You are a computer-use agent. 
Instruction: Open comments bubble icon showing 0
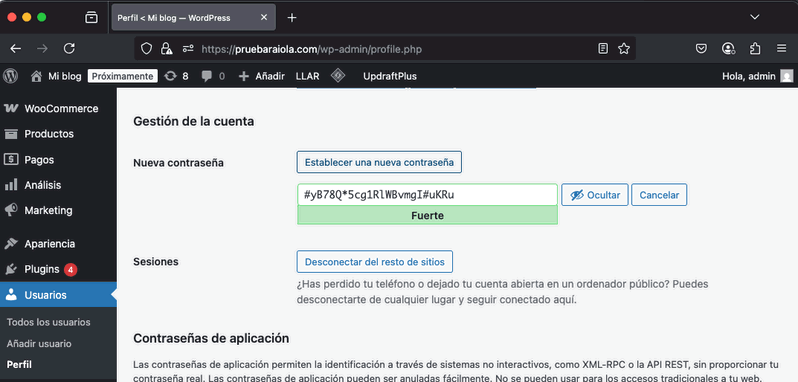coord(213,76)
